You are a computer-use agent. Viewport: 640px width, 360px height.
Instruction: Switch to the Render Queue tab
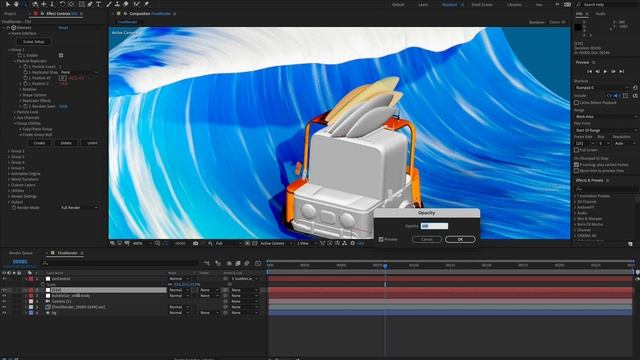(21, 253)
